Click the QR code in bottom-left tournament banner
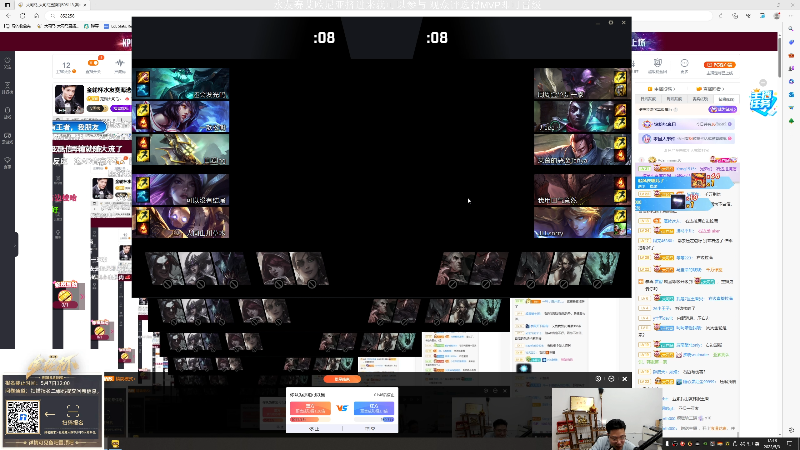The image size is (800, 450). (x=22, y=418)
